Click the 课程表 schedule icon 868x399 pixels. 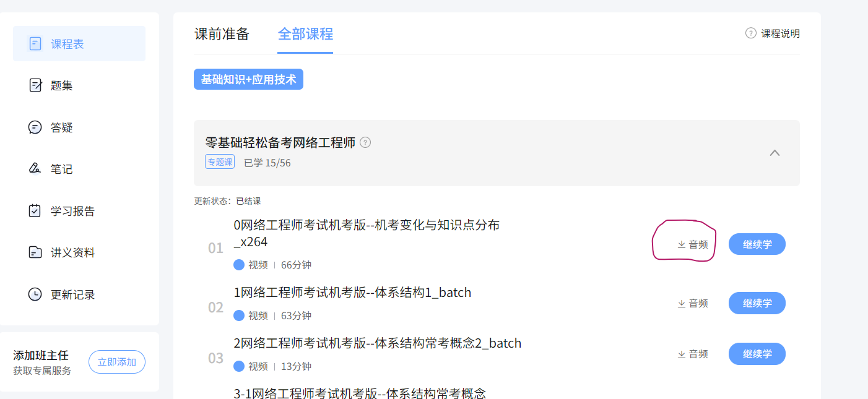pos(35,44)
